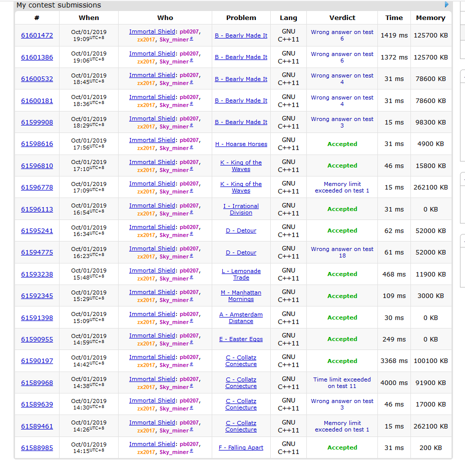465x476 pixels.
Task: Click the icon after Sky_miner in row 61593238
Action: (x=192, y=277)
